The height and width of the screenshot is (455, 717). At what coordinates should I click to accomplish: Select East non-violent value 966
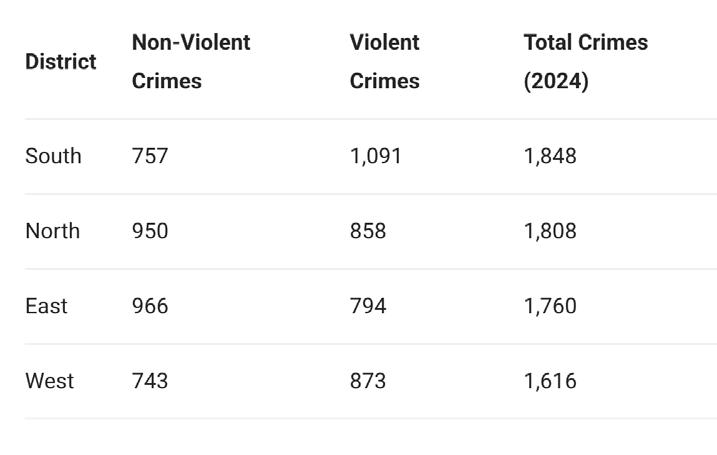click(x=150, y=306)
